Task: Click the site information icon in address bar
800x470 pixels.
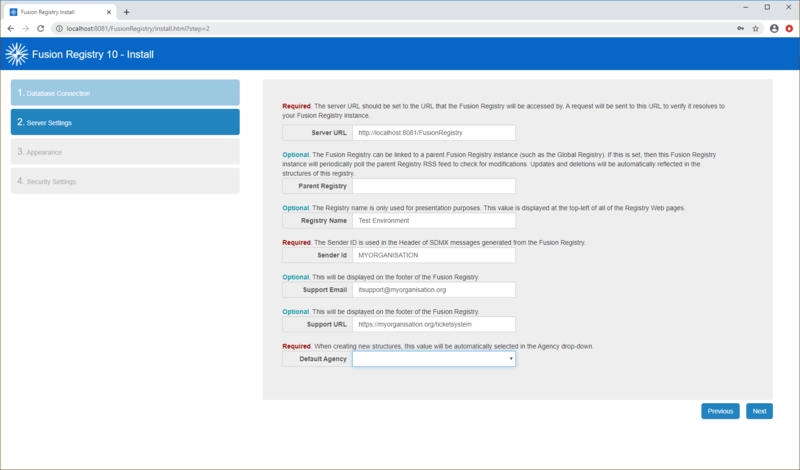Action: (x=59, y=29)
